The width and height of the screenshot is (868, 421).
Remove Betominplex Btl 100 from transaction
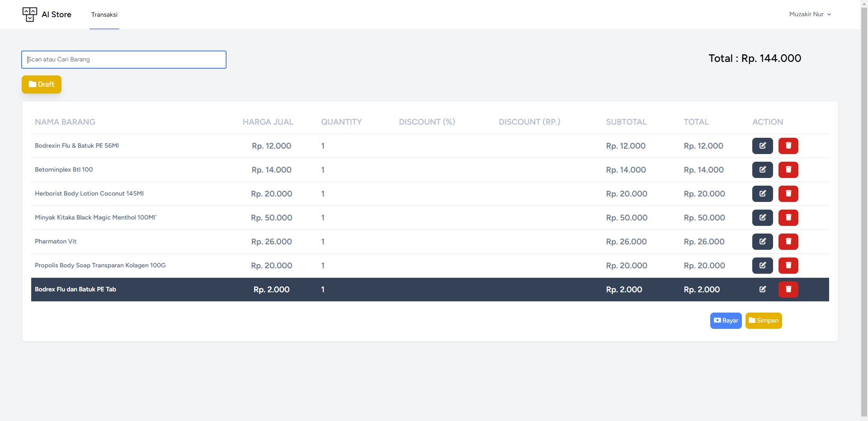788,170
